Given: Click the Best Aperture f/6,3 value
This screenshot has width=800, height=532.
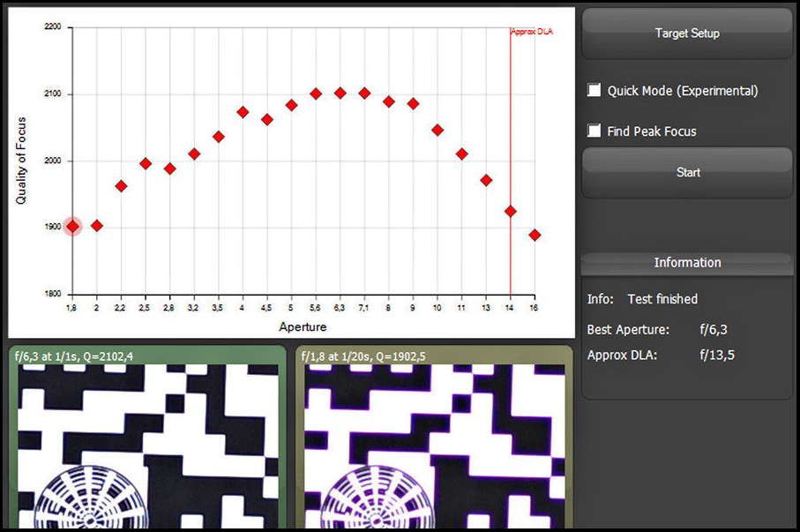Looking at the screenshot, I should [x=714, y=330].
